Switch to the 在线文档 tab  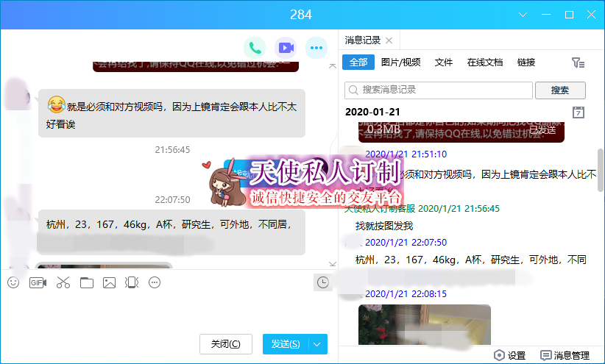485,63
